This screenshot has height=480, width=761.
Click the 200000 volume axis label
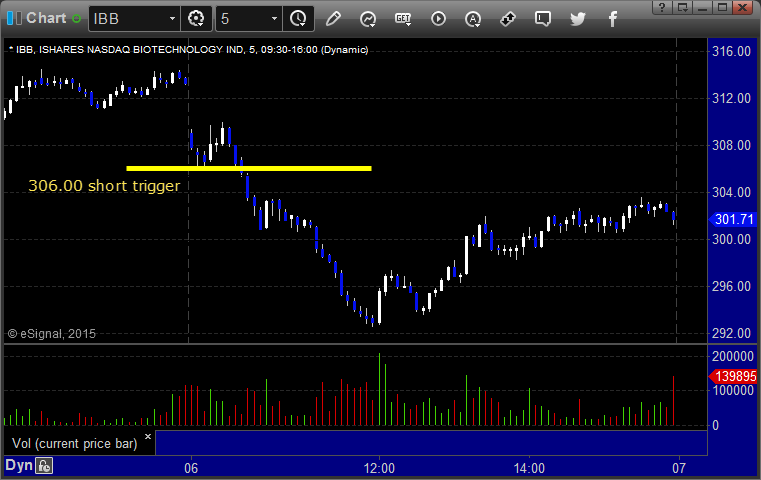(733, 356)
